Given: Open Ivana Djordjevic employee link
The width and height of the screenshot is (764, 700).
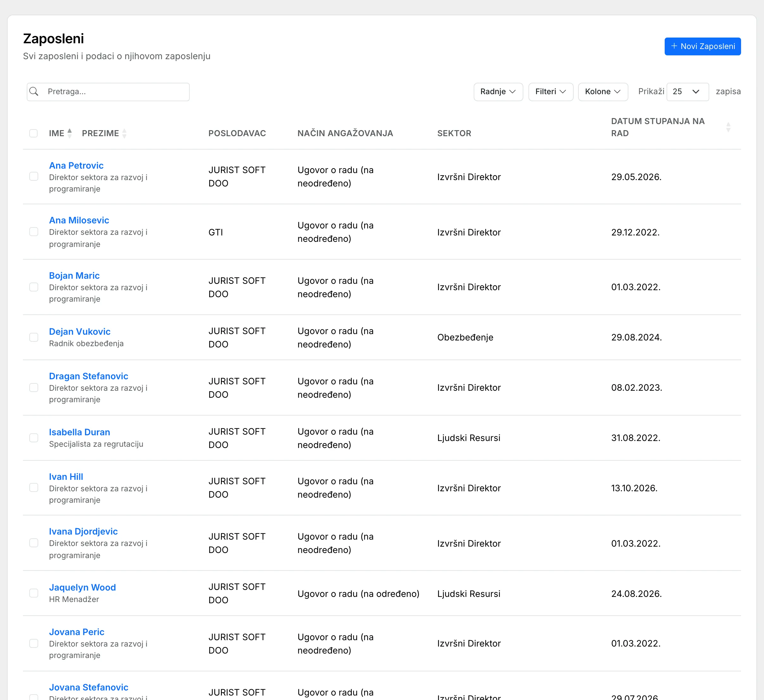Looking at the screenshot, I should (83, 531).
